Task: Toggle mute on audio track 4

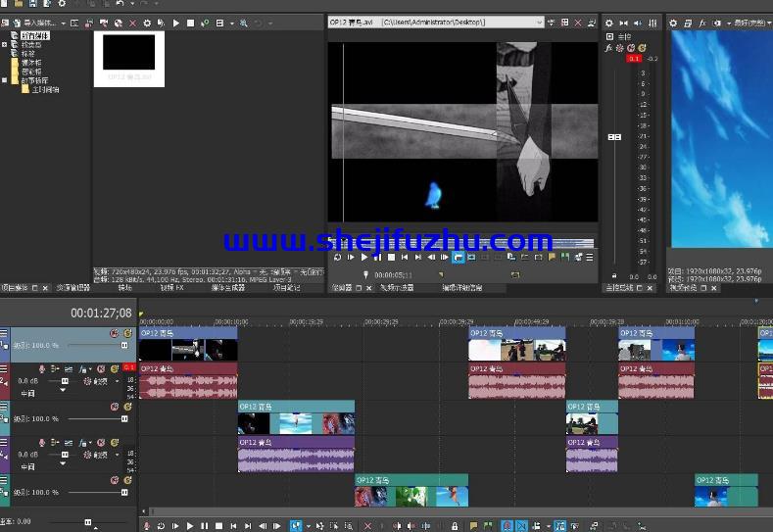Action: 101,443
